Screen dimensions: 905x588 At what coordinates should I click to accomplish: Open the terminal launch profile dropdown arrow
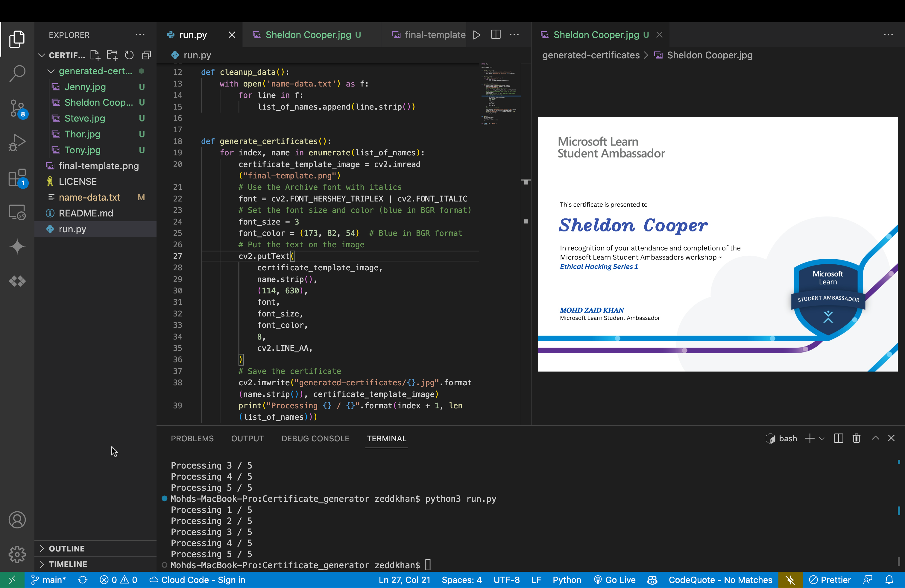[822, 439]
